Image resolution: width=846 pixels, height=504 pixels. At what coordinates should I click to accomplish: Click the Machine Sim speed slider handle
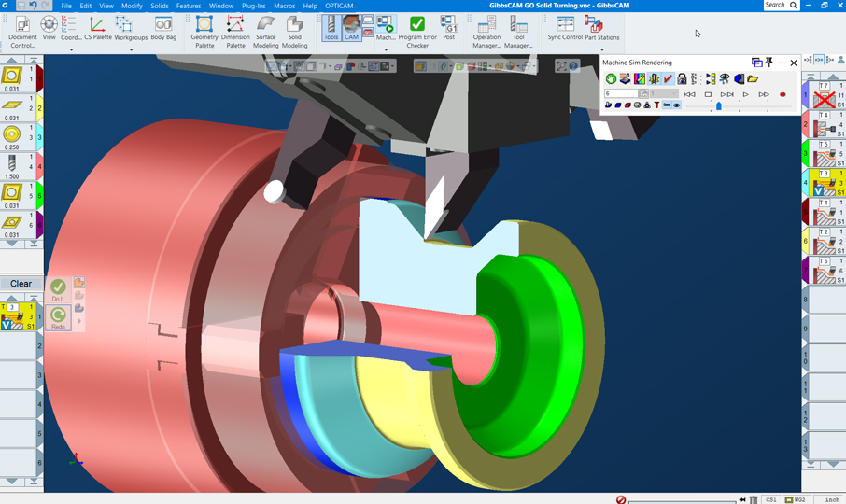718,105
